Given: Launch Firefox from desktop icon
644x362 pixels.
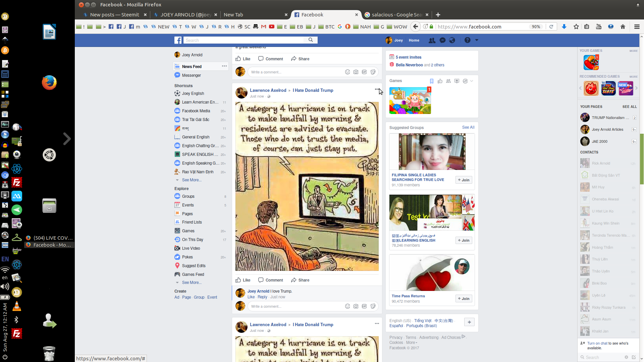Looking at the screenshot, I should coord(49,82).
